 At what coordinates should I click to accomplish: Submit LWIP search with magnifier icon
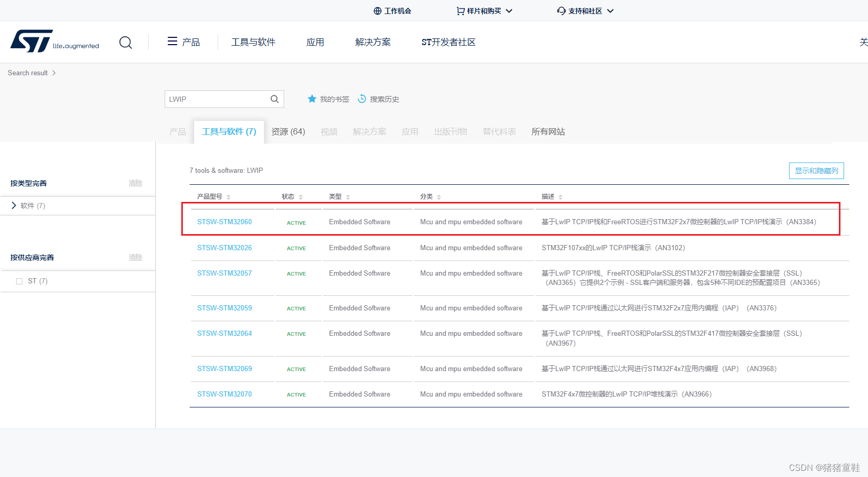click(x=274, y=99)
